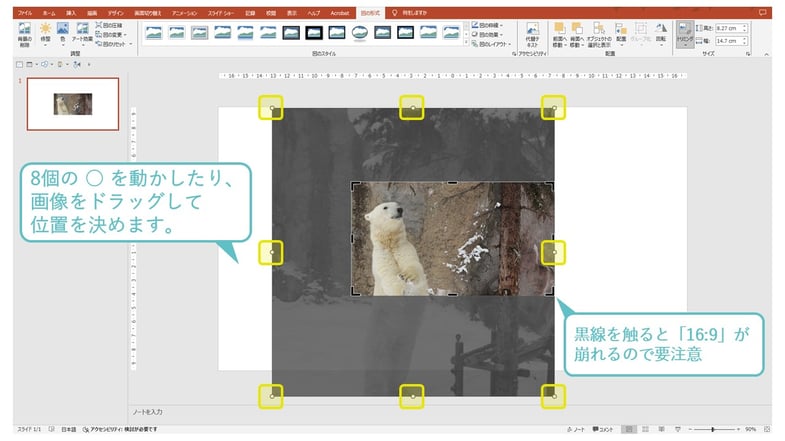Open the Color (色) picture adjustment
Viewport: 785px width, 441px height.
click(x=63, y=34)
